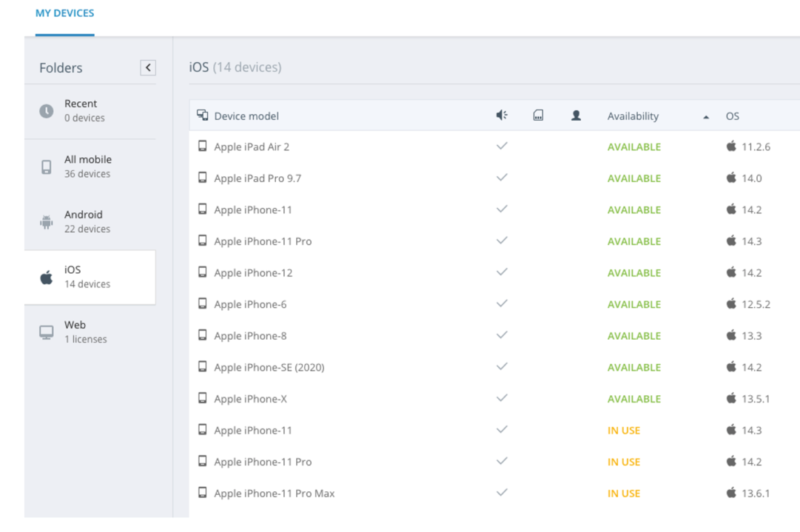Click the IN USE status for iPhone-11 Pro
This screenshot has width=800, height=532.
pos(624,462)
